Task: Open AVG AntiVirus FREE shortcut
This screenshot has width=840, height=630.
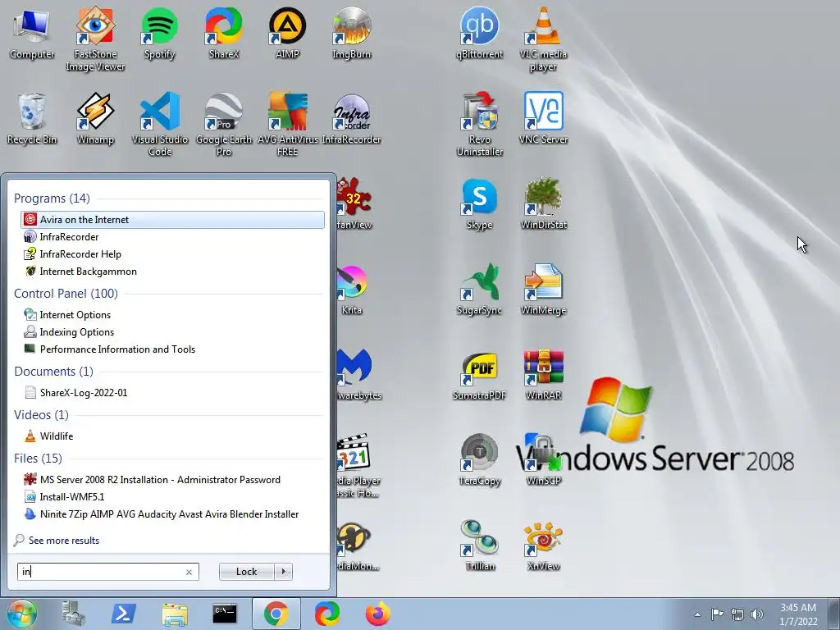Action: coord(287,125)
